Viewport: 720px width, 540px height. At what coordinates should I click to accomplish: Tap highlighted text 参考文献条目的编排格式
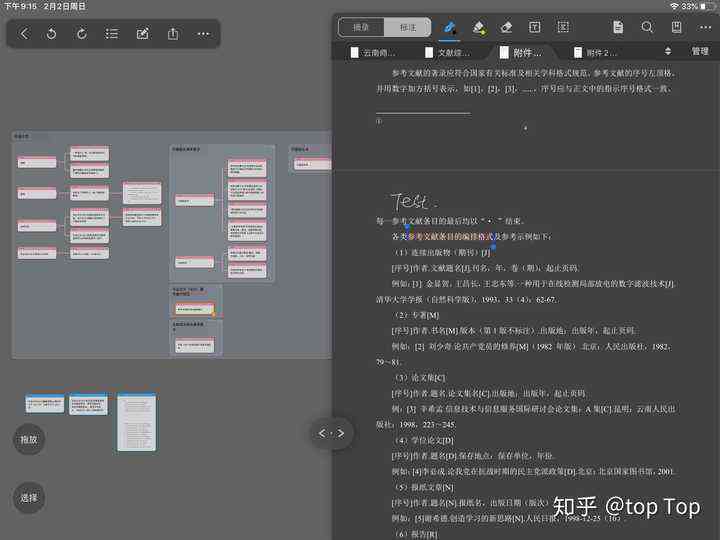point(450,236)
